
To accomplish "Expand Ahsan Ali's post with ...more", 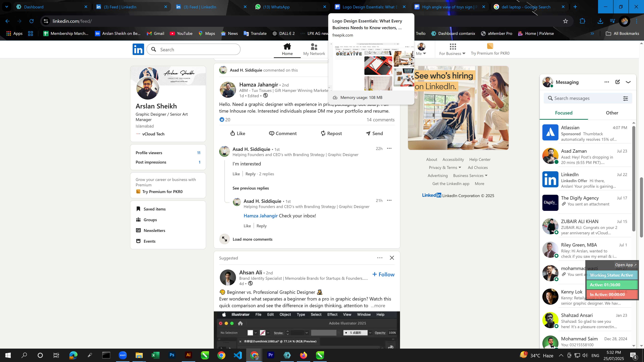I will (378, 306).
